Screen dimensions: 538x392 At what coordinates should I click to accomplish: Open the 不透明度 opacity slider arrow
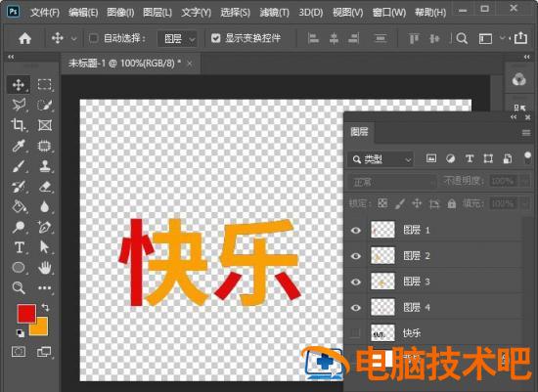[x=526, y=181]
